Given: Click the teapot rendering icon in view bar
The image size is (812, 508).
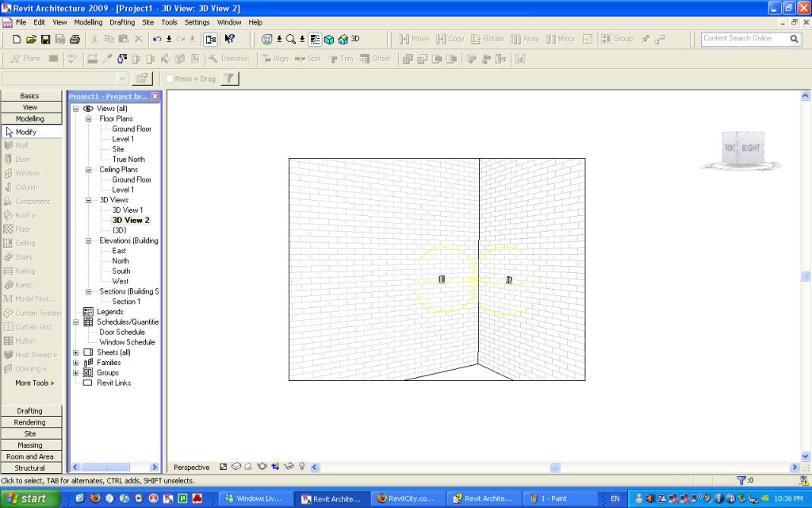Looking at the screenshot, I should [x=262, y=467].
